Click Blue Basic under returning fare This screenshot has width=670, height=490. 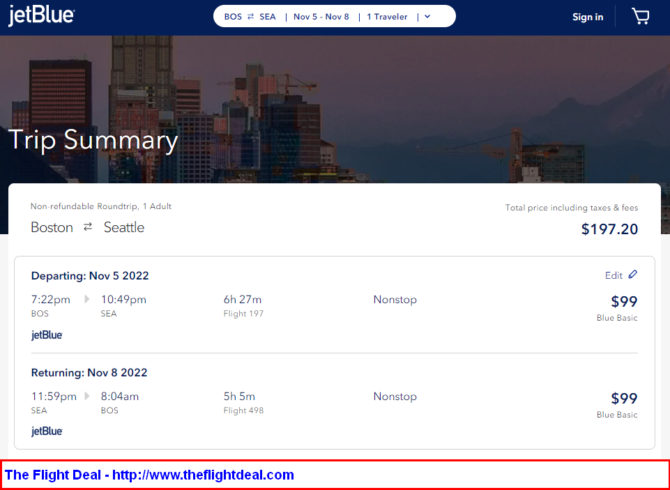click(x=617, y=415)
